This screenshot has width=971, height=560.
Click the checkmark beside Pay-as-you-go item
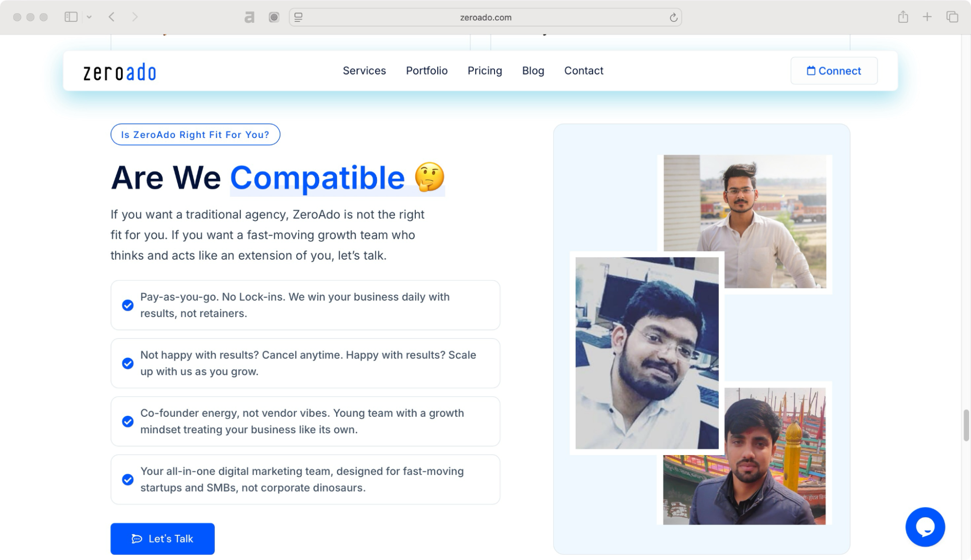[128, 305]
